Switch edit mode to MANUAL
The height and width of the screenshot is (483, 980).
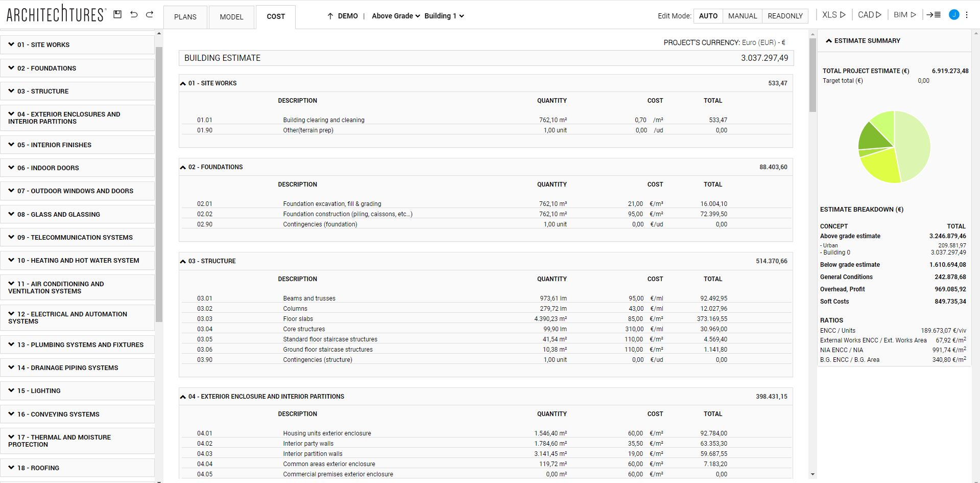pos(742,16)
